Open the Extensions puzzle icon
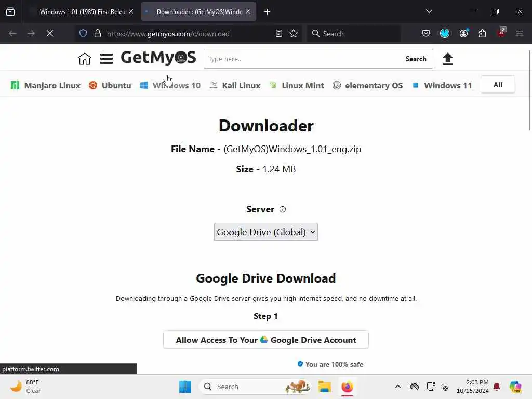The width and height of the screenshot is (532, 399). pyautogui.click(x=482, y=33)
